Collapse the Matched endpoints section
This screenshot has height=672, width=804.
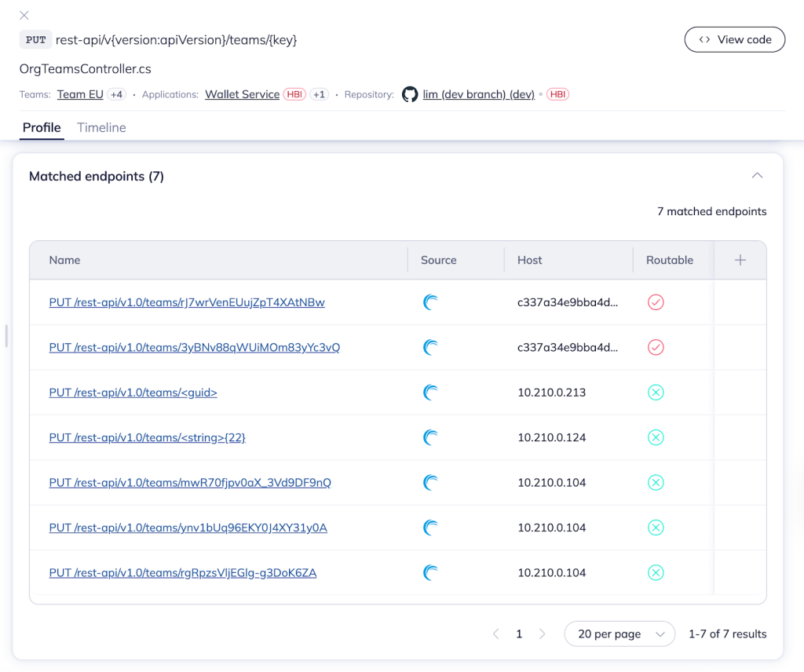[x=757, y=176]
